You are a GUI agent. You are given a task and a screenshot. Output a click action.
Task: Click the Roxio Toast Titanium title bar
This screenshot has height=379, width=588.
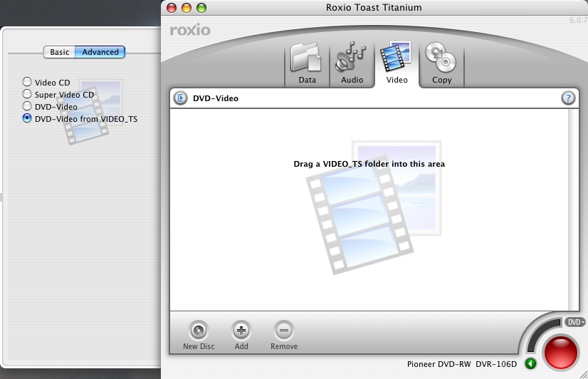(374, 8)
